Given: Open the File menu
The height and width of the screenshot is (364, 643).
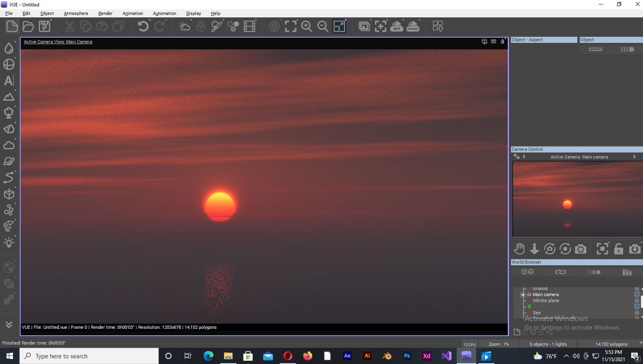Looking at the screenshot, I should tap(9, 13).
